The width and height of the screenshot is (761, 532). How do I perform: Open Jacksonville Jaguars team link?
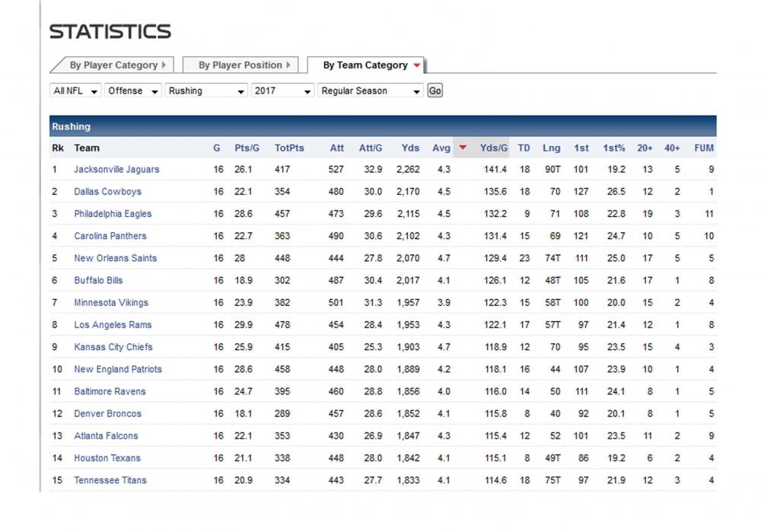click(x=116, y=170)
